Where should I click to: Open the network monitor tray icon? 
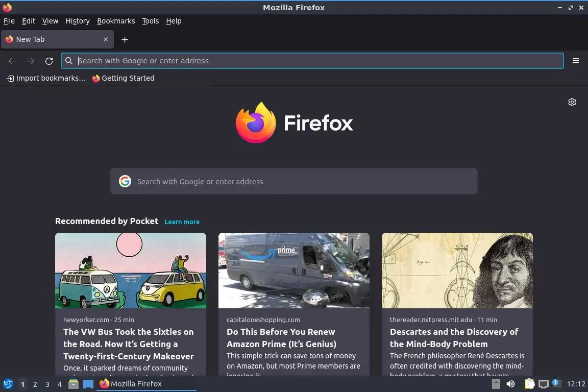pyautogui.click(x=544, y=384)
